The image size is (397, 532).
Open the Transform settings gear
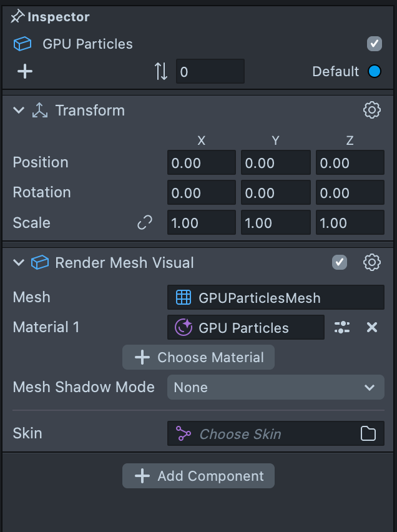[372, 111]
